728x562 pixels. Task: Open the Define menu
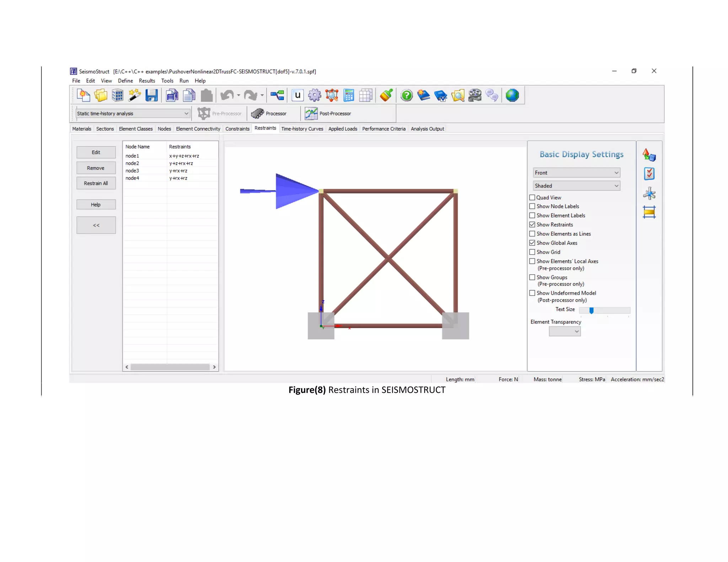(x=125, y=81)
